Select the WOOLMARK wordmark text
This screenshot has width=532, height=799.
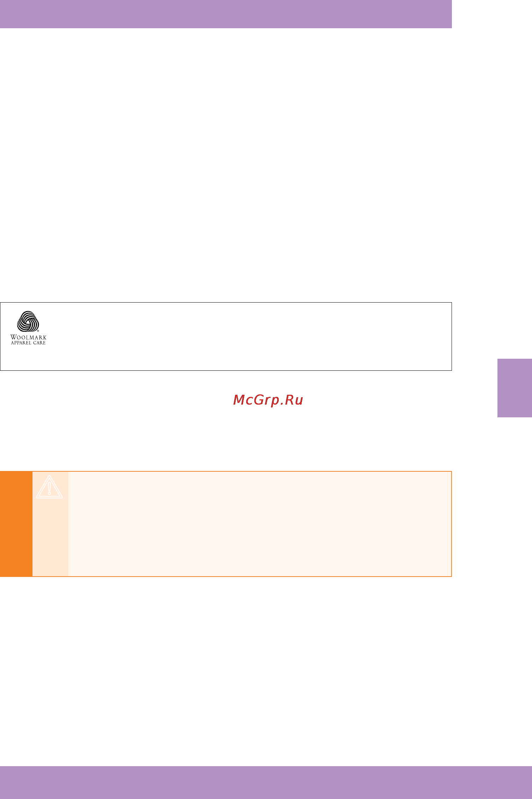click(28, 337)
